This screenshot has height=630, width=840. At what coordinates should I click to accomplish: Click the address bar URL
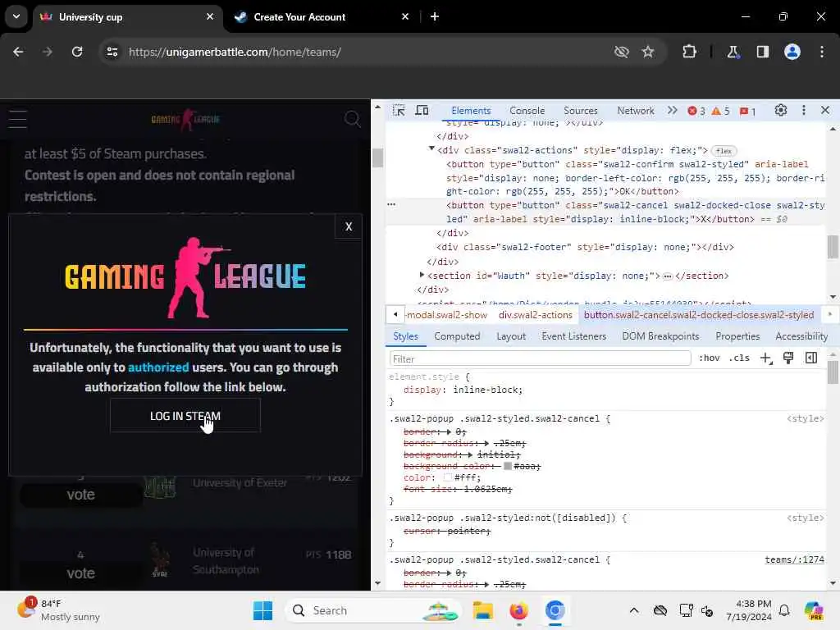click(235, 52)
